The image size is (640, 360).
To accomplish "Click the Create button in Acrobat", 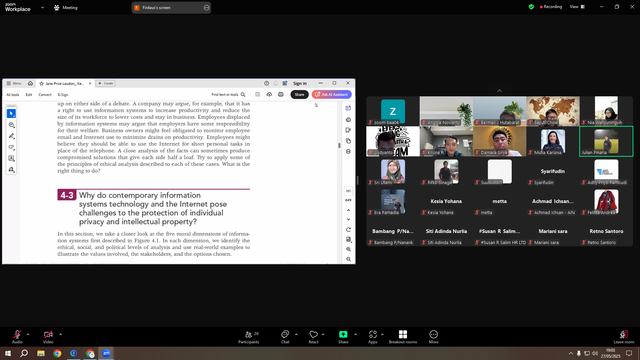I will (105, 83).
